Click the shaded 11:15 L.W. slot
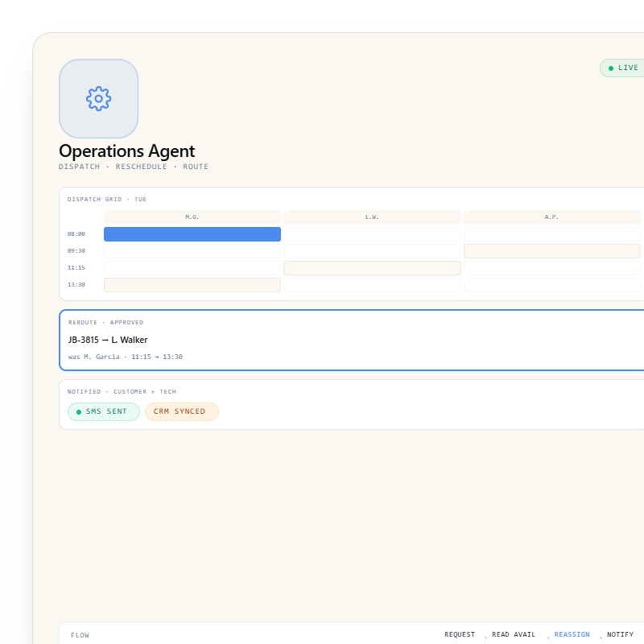This screenshot has width=644, height=644. pyautogui.click(x=372, y=268)
